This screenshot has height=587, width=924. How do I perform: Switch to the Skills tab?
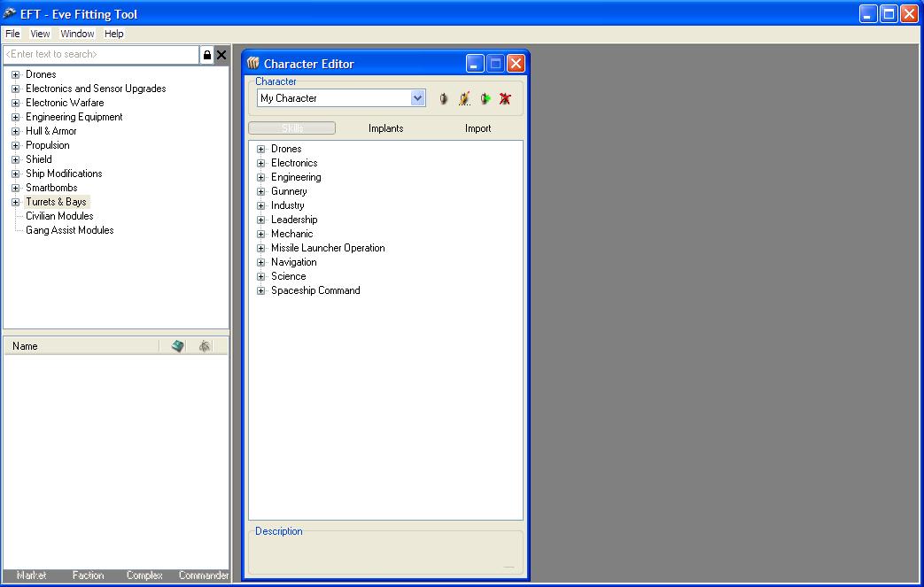pyautogui.click(x=292, y=127)
